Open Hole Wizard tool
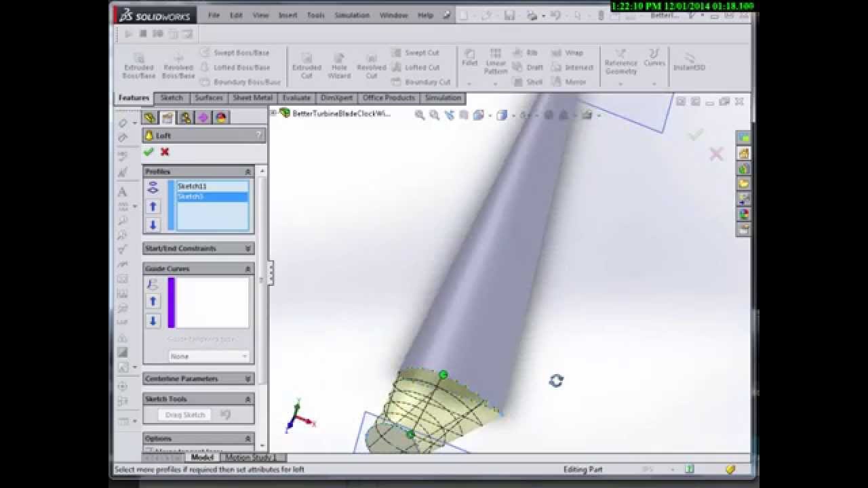The image size is (868, 488). [x=339, y=66]
